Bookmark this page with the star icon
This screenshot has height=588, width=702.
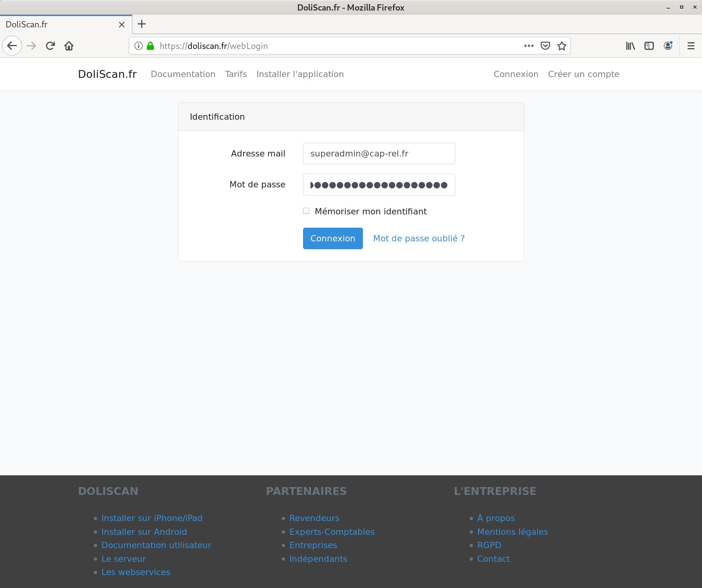point(561,46)
